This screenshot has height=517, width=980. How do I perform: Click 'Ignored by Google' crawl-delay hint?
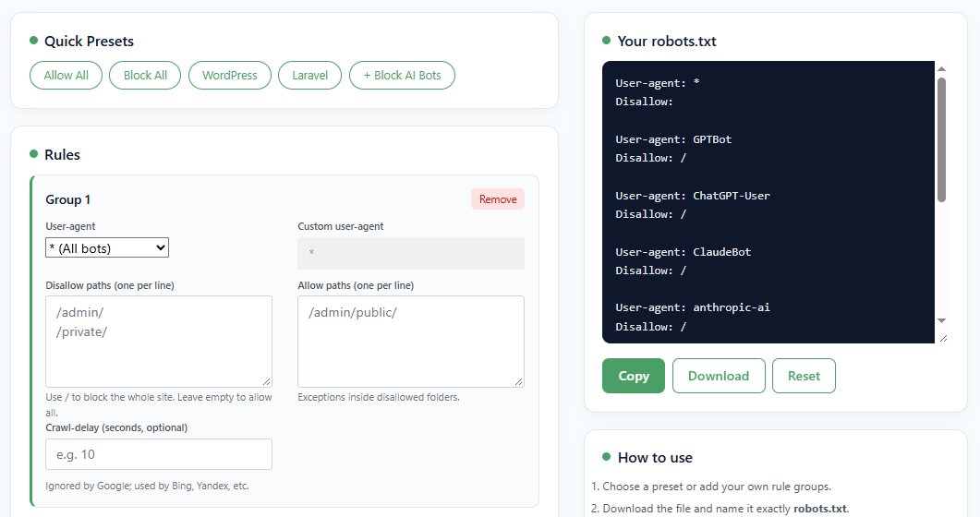coord(147,486)
